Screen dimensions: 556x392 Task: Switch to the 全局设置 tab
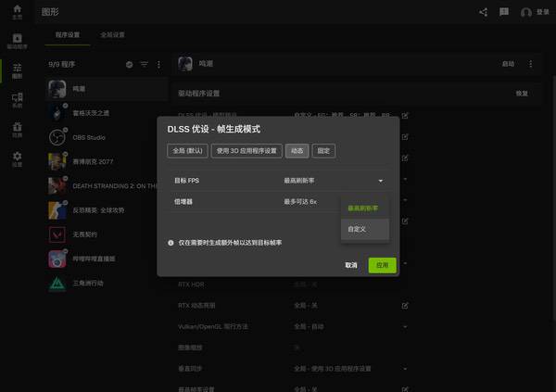pos(112,35)
